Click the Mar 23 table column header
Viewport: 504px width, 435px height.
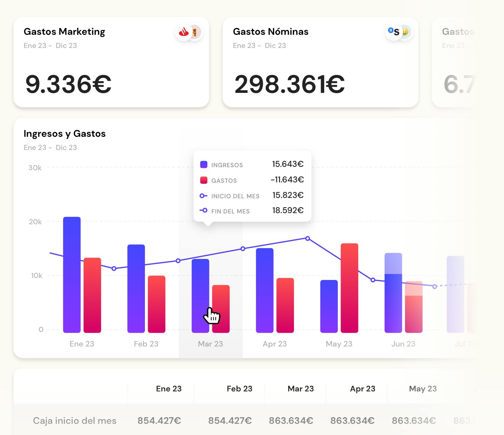click(x=301, y=389)
